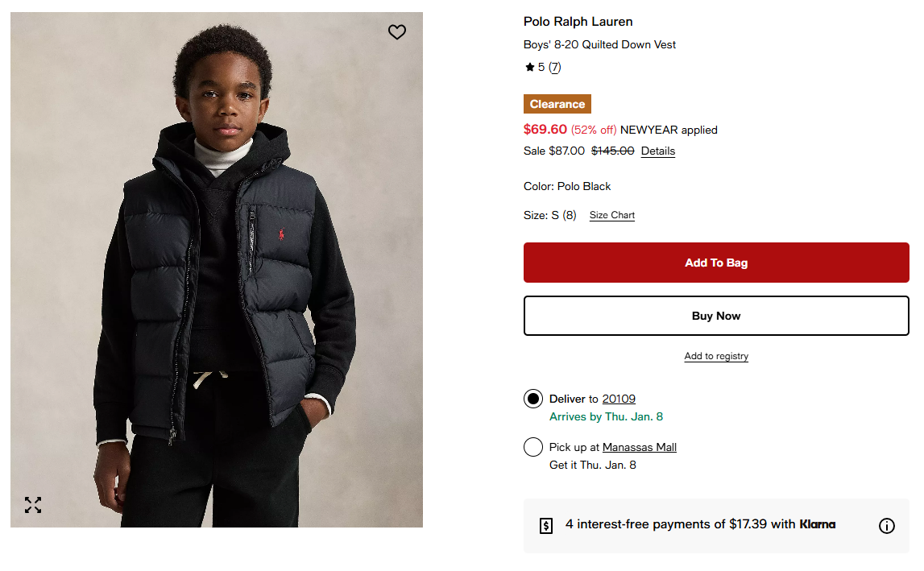
Task: Click Add to registry link
Action: click(715, 356)
